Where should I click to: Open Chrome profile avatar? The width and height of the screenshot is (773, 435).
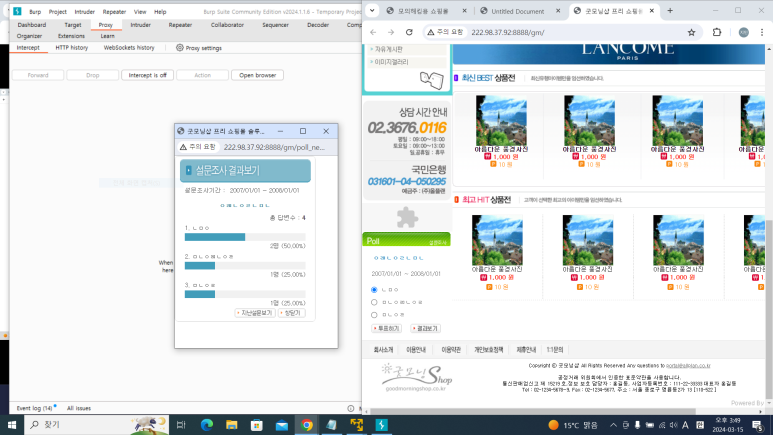point(743,32)
